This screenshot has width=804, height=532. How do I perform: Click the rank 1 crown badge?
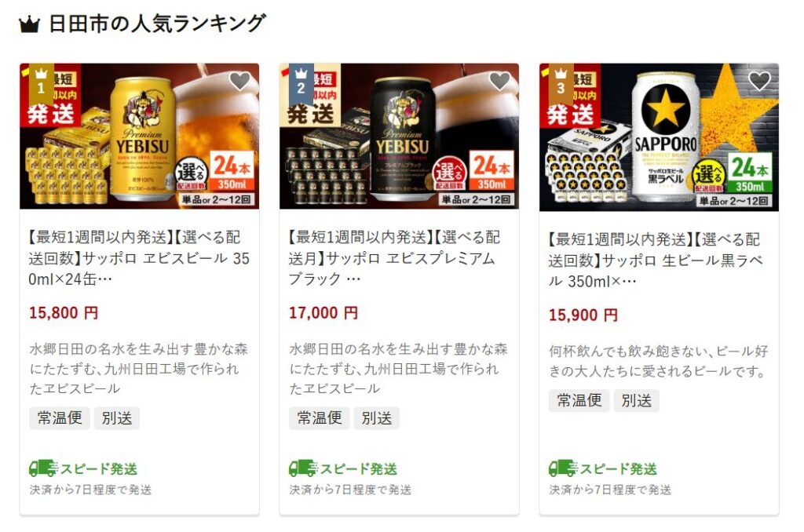(x=41, y=83)
